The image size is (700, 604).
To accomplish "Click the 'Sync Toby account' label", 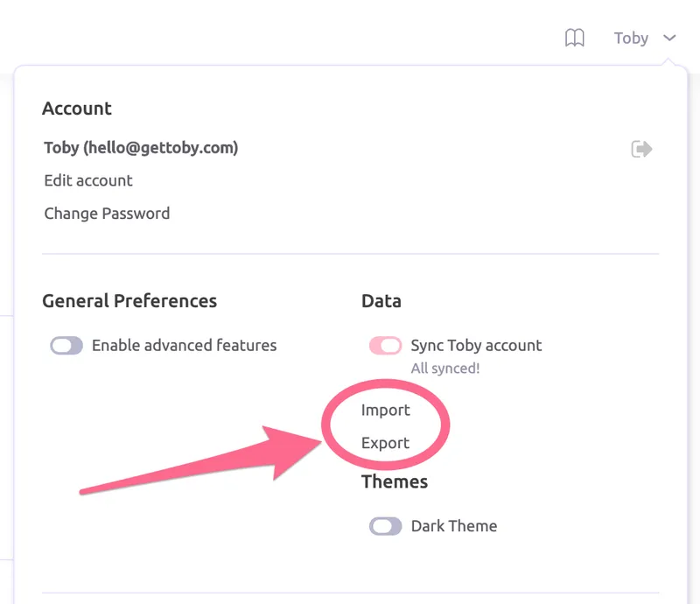I will point(476,346).
